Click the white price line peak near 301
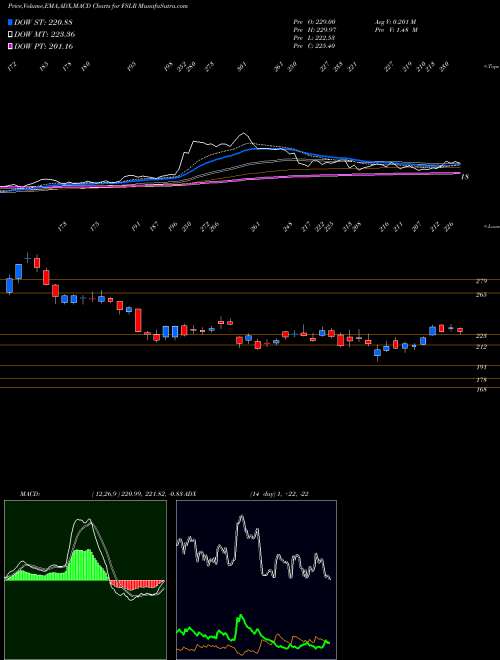The width and height of the screenshot is (500, 660). pos(243,134)
